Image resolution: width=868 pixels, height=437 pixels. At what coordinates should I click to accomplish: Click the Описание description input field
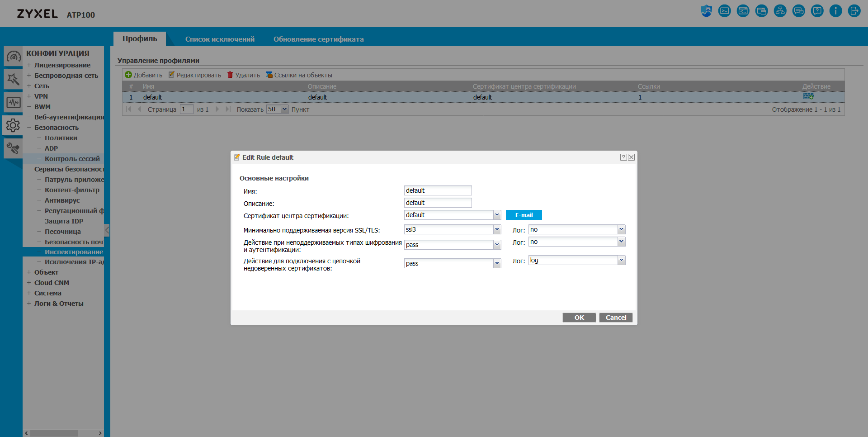pos(438,203)
